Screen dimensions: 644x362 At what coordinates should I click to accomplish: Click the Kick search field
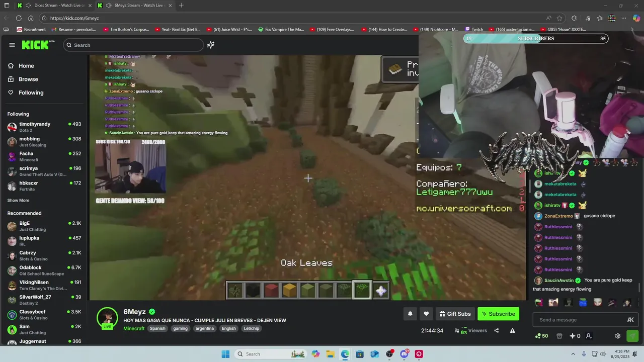(133, 45)
